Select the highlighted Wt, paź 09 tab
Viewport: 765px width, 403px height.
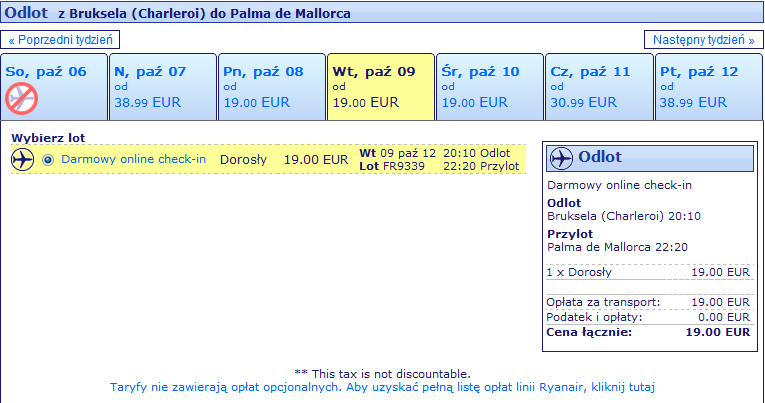pos(381,87)
